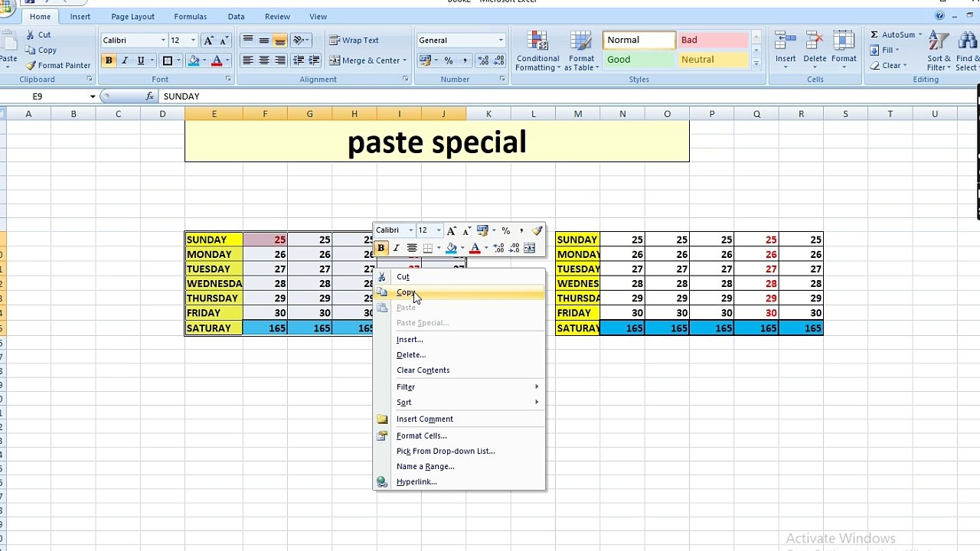This screenshot has height=551, width=980.
Task: Click Increase Decimal on the mini toolbar
Action: click(499, 248)
